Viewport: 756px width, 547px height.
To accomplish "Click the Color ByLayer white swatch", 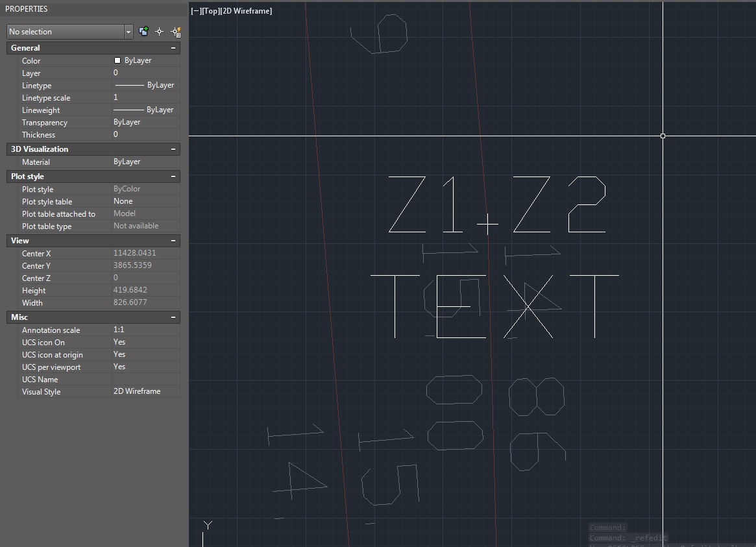I will click(117, 60).
